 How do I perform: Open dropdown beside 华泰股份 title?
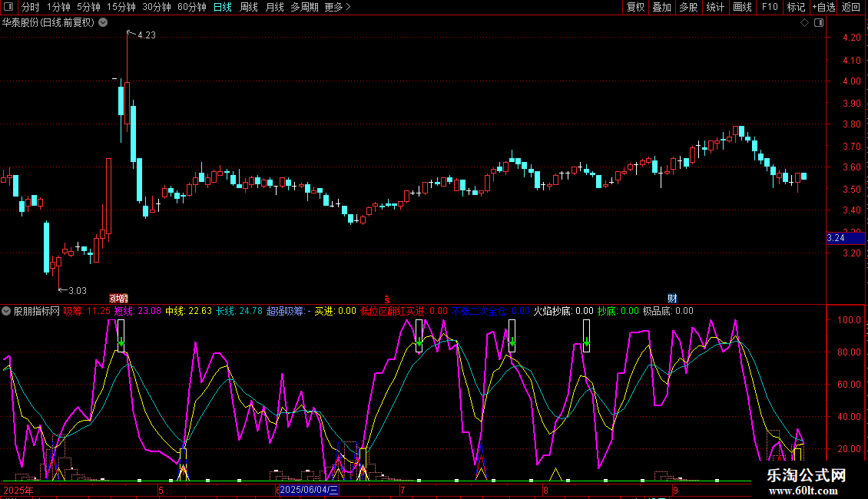(103, 23)
